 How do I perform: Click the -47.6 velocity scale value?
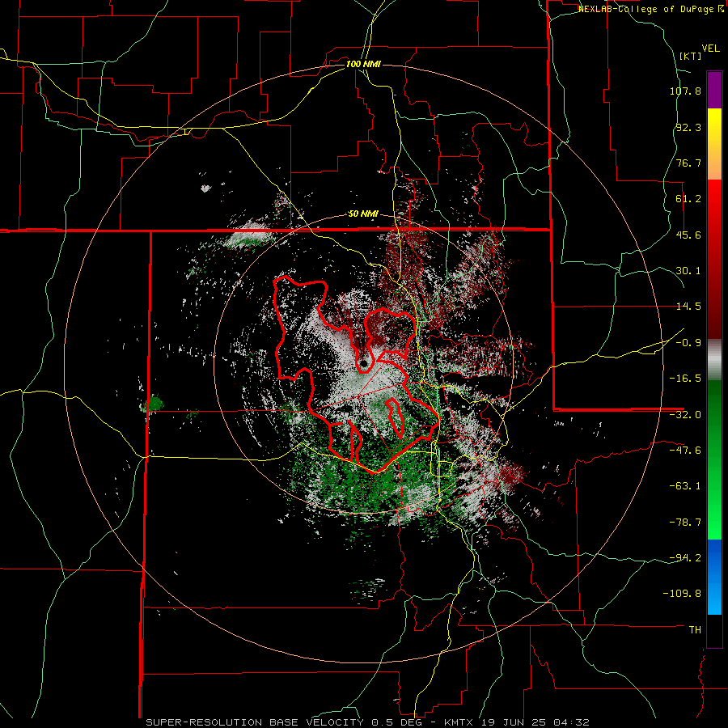pyautogui.click(x=685, y=451)
